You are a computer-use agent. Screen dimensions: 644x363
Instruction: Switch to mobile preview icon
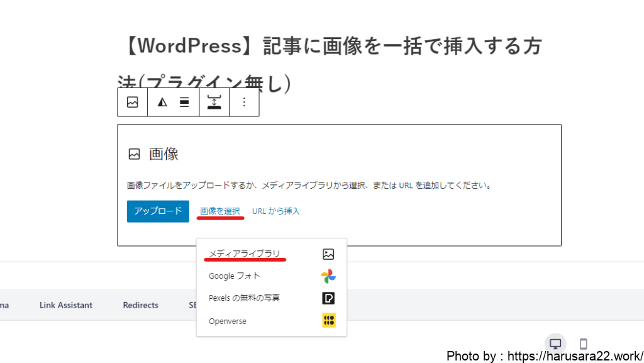click(583, 343)
